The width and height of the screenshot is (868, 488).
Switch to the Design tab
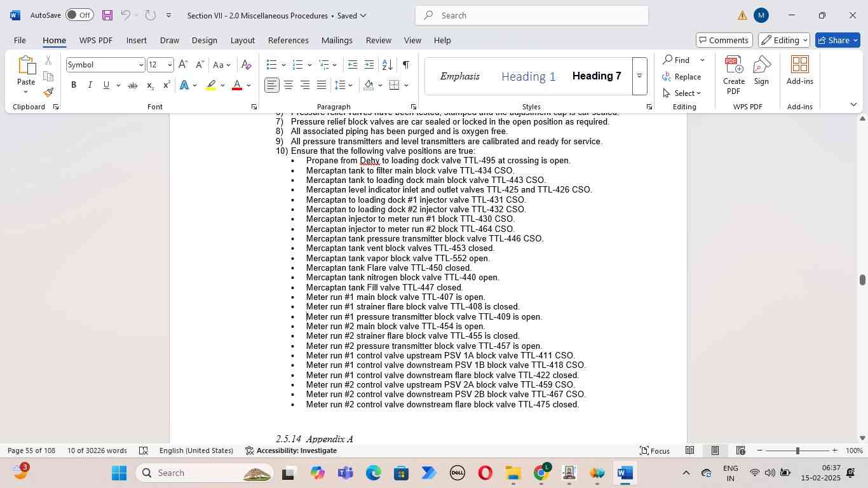205,40
